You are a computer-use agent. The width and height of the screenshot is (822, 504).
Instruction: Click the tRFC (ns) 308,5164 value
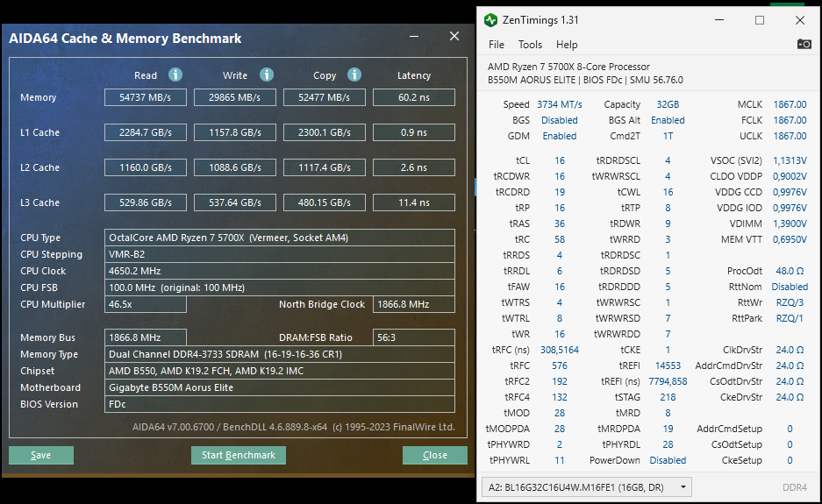point(560,350)
